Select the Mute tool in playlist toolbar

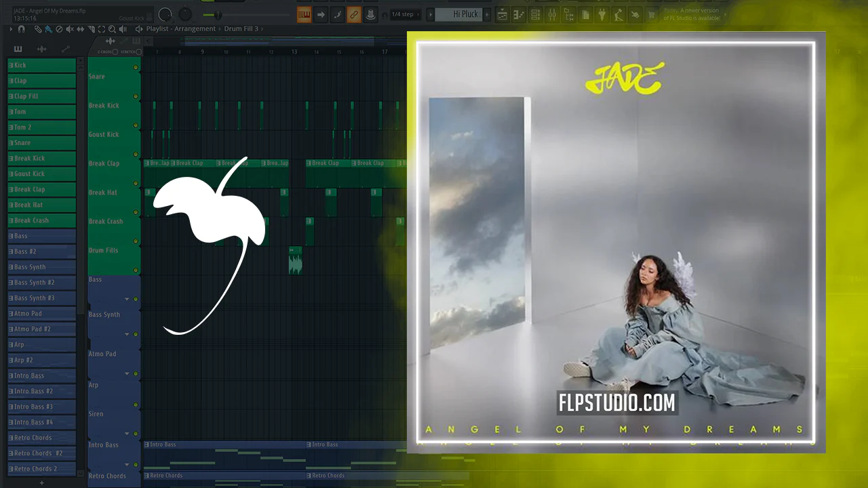(70, 29)
